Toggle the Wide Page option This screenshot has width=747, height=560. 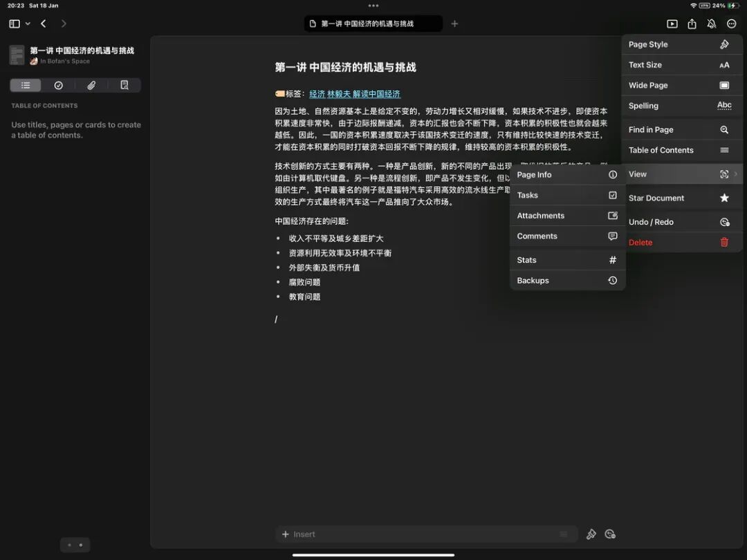click(682, 85)
